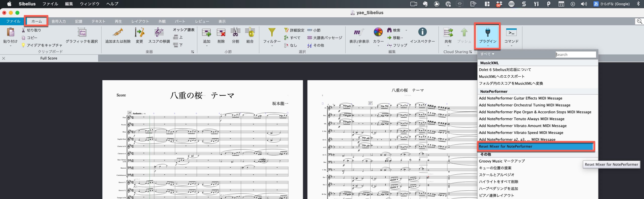Expand the Paste dropdown arrow
Image resolution: width=644 pixels, height=199 pixels.
[x=10, y=46]
